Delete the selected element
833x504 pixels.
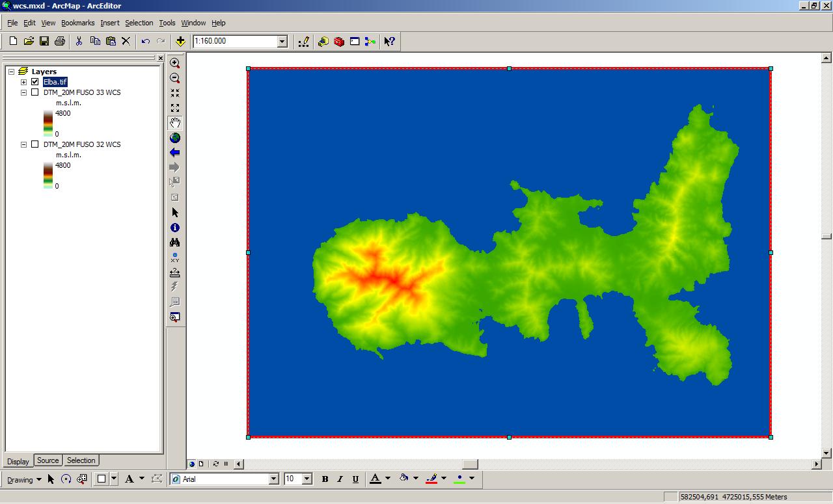(126, 41)
